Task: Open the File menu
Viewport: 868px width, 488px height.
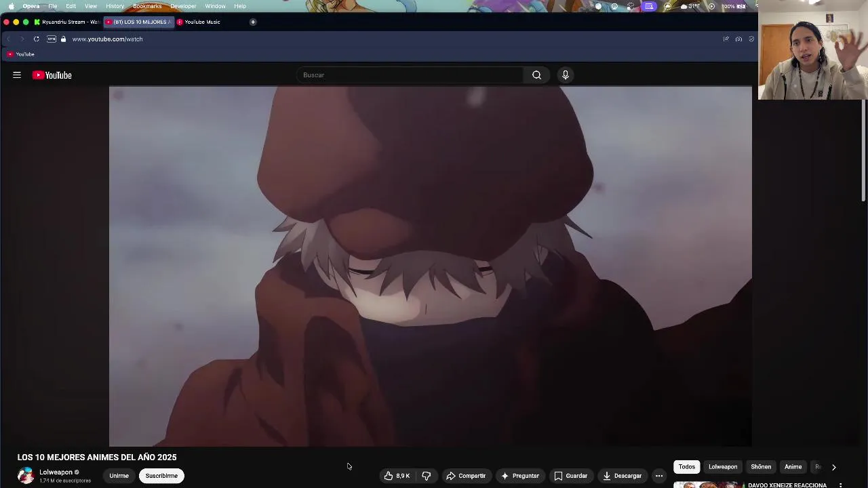Action: click(52, 6)
